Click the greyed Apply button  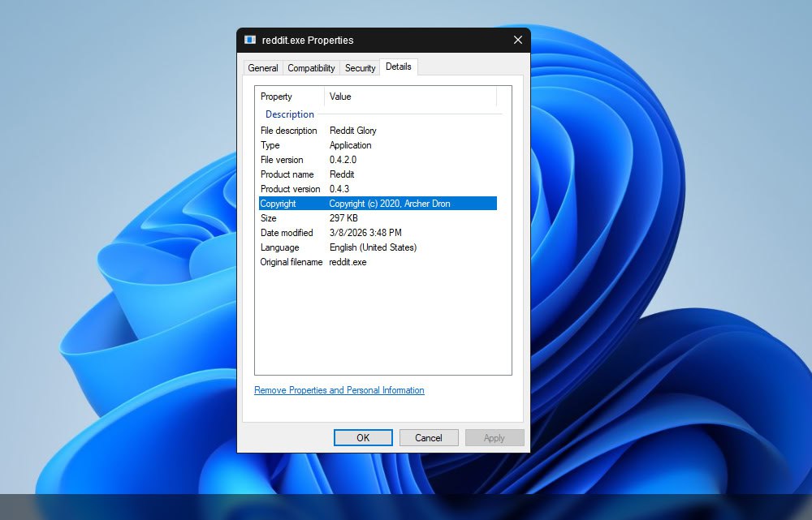coord(495,438)
